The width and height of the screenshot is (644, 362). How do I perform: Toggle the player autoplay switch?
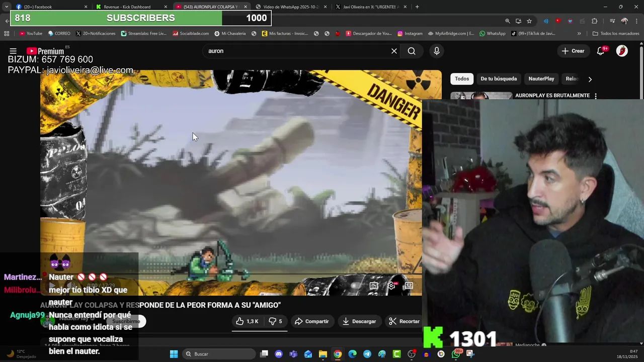click(354, 286)
